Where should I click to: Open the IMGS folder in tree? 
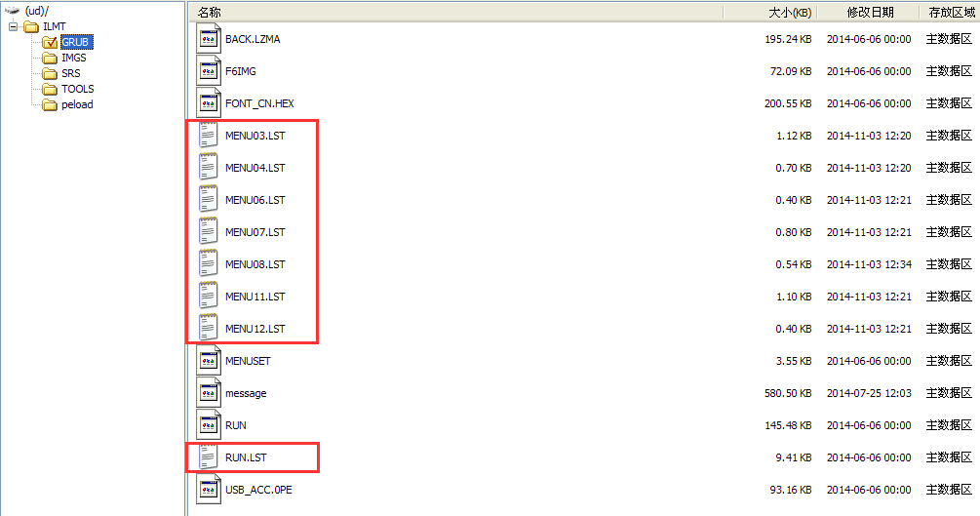(74, 58)
